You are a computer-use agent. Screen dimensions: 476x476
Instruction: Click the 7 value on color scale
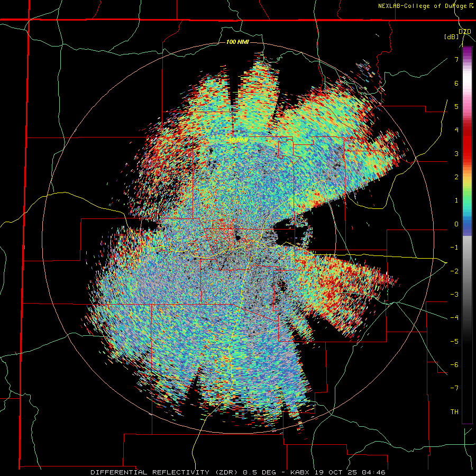click(x=456, y=59)
